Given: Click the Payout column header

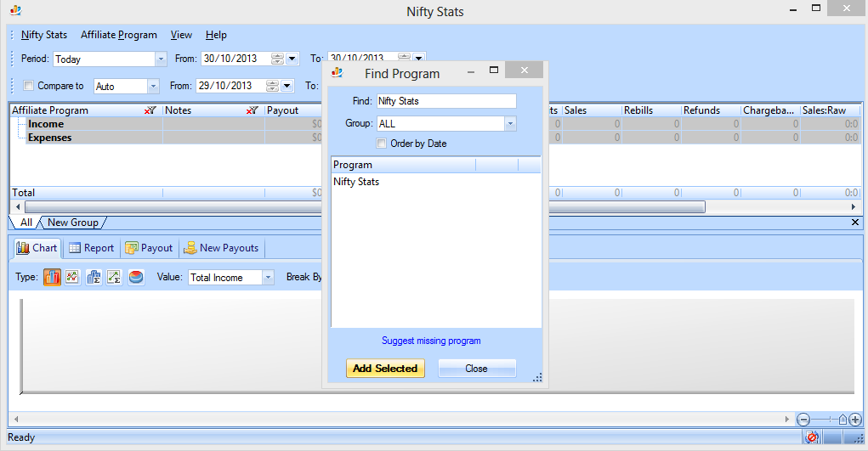Looking at the screenshot, I should point(293,110).
